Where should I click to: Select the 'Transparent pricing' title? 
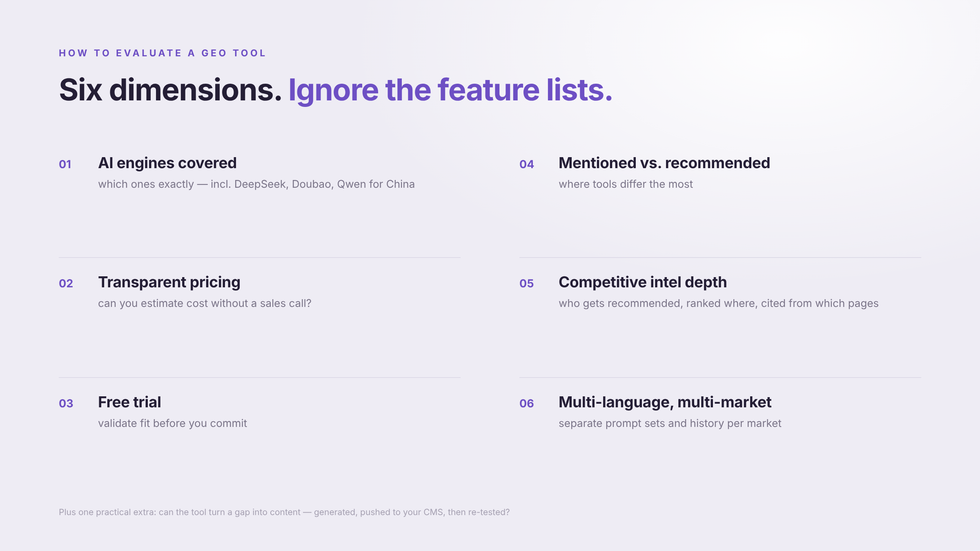coord(169,282)
